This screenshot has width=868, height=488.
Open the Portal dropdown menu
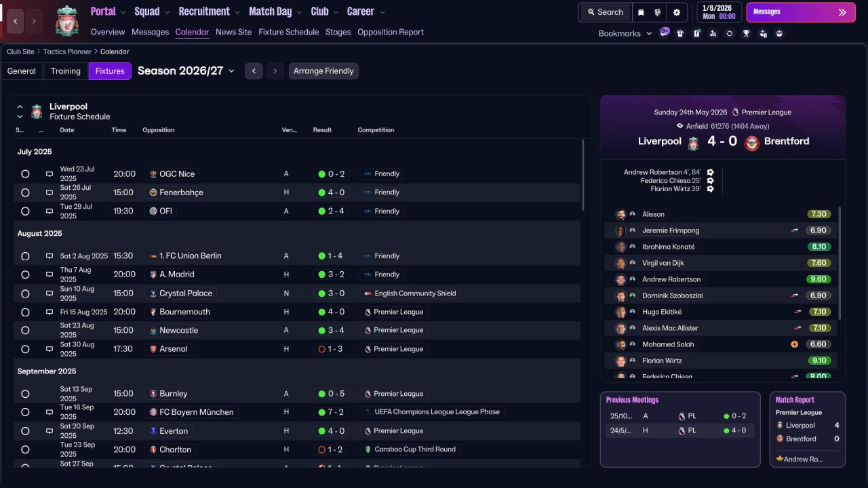tap(108, 12)
